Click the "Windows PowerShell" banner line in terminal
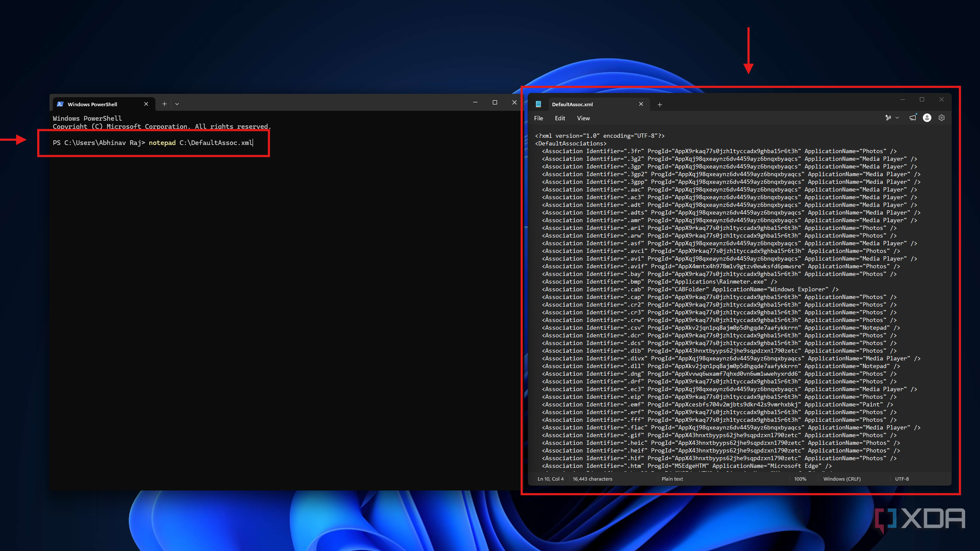The width and height of the screenshot is (980, 551). (87, 119)
